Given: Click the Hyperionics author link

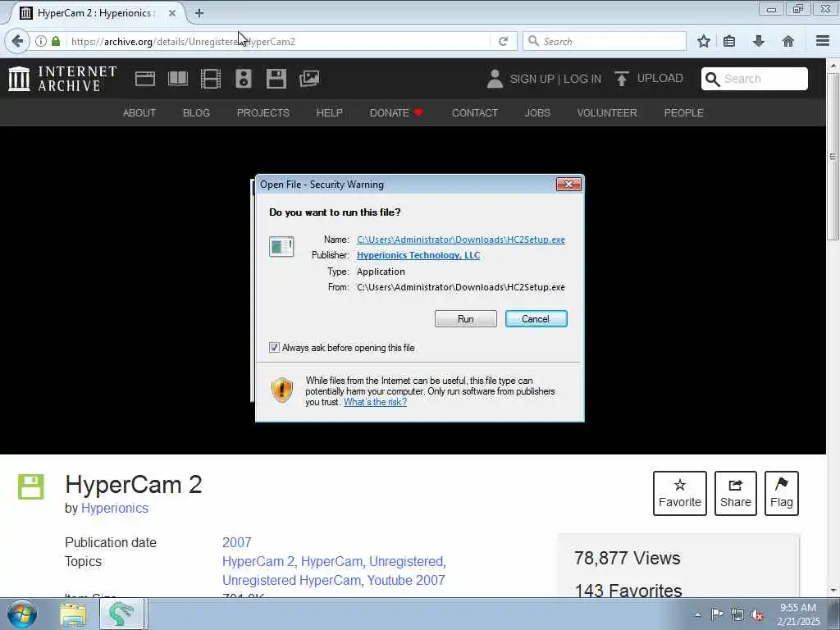Looking at the screenshot, I should (115, 508).
